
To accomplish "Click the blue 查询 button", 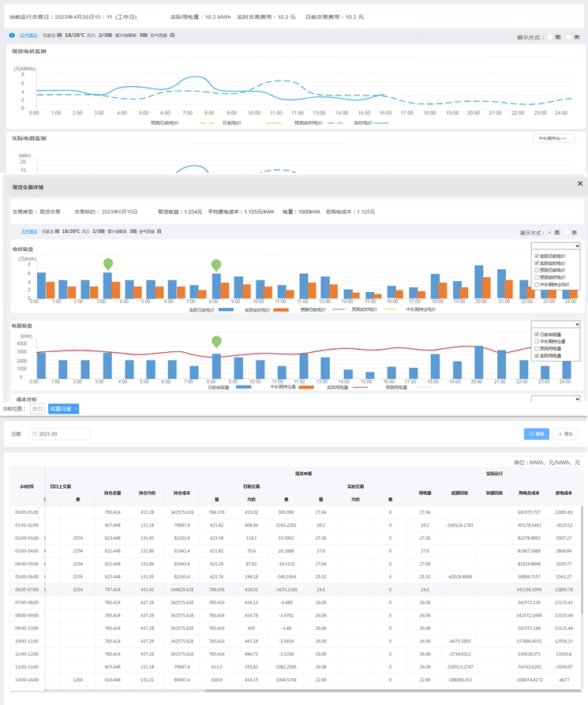I will (x=537, y=434).
